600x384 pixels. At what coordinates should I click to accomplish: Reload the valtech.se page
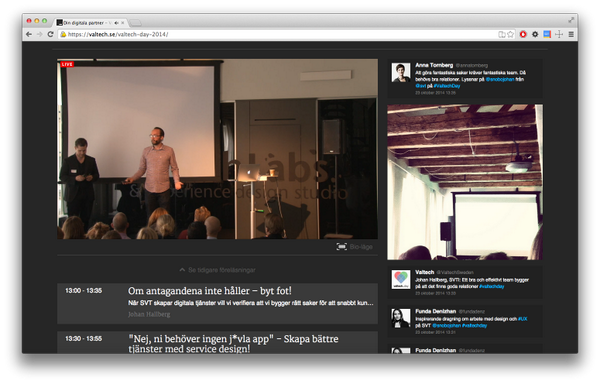50,34
